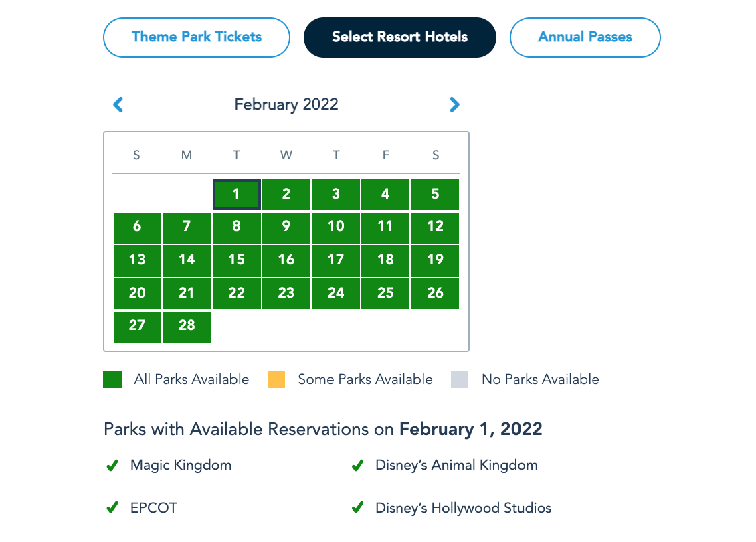
Task: Go to previous month with left arrow
Action: [x=118, y=104]
